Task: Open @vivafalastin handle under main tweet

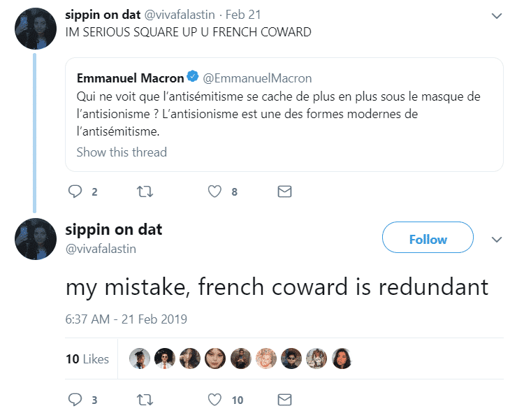Action: click(101, 249)
